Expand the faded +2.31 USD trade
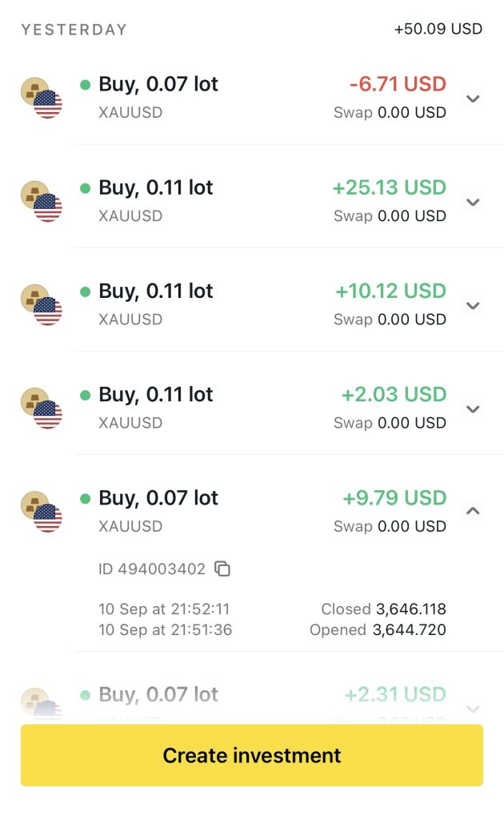Image resolution: width=504 pixels, height=820 pixels. pos(473,708)
